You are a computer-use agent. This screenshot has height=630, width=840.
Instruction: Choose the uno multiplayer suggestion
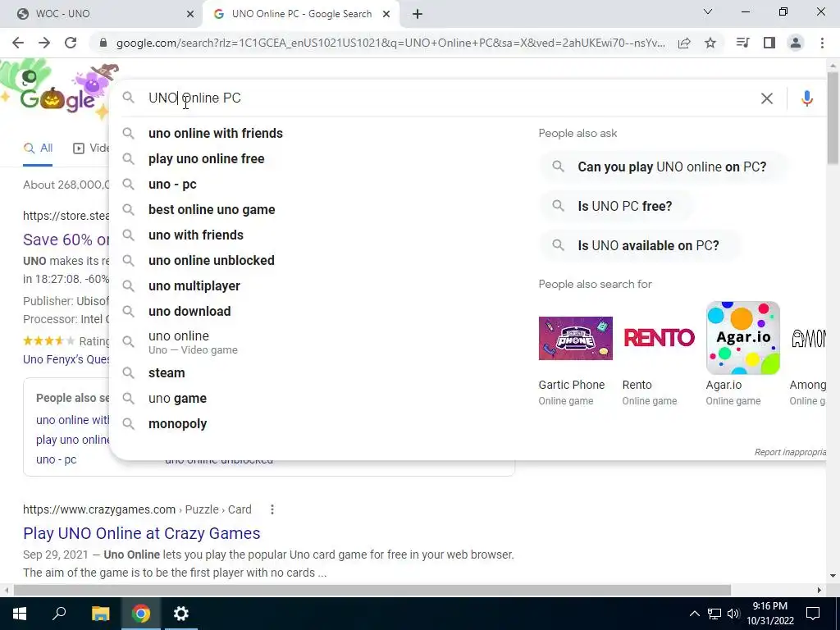[x=194, y=285]
